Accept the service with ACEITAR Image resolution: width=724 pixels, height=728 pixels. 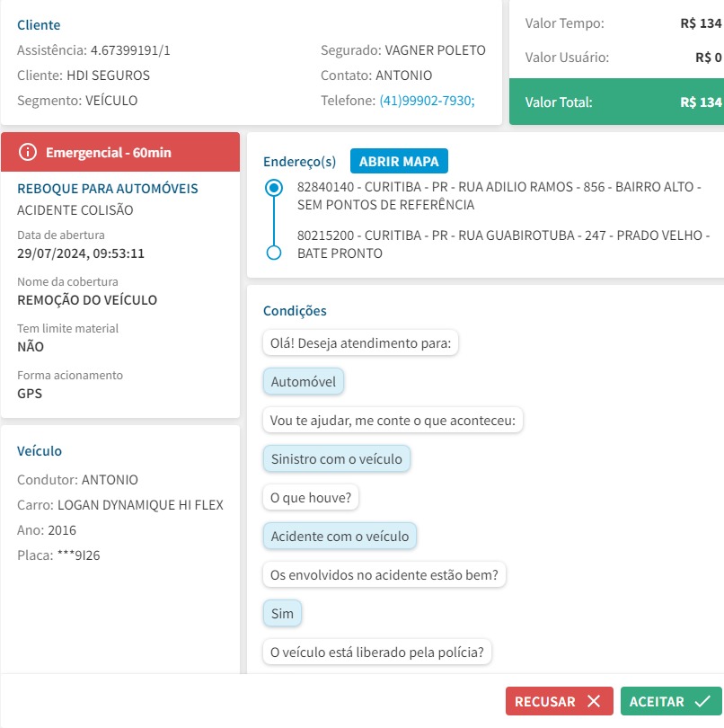[x=671, y=701]
